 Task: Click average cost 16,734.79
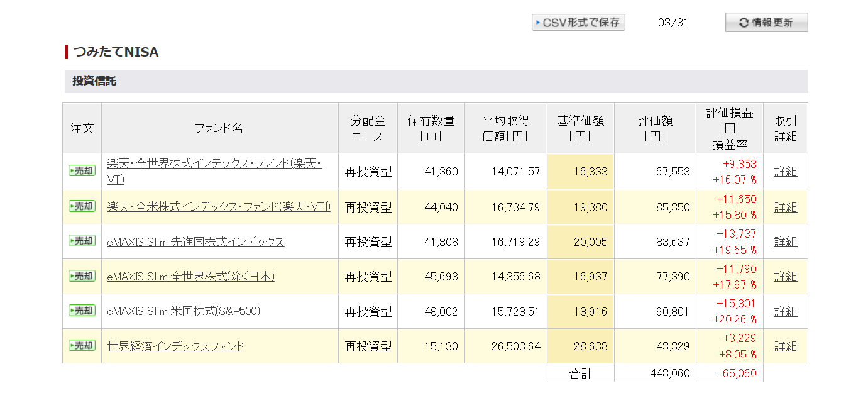pyautogui.click(x=515, y=207)
